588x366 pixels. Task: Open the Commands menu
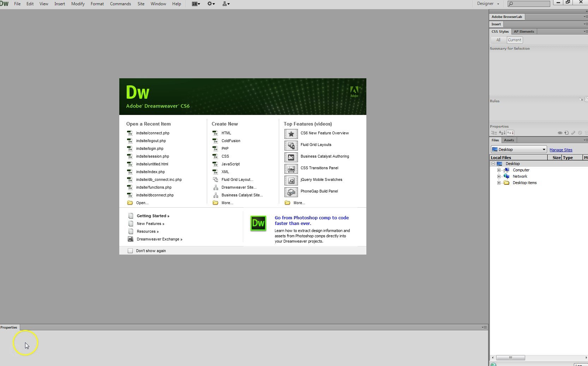[120, 4]
